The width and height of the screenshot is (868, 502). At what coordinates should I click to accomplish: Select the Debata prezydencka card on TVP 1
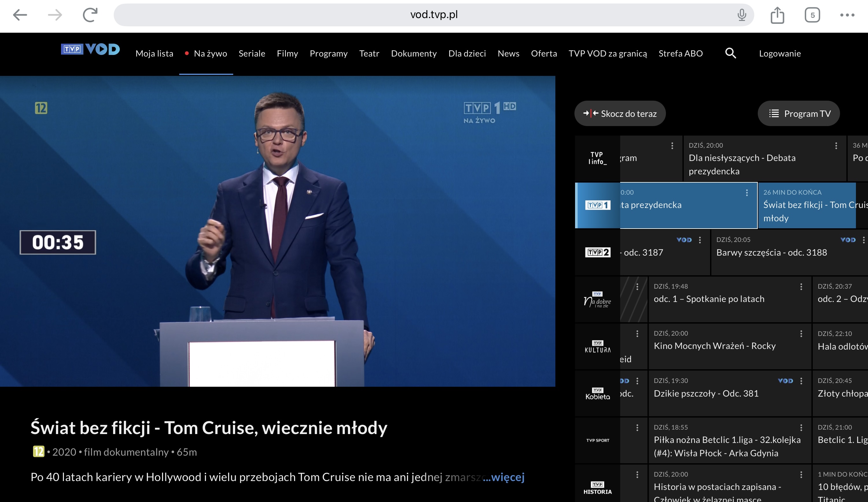[x=688, y=205]
